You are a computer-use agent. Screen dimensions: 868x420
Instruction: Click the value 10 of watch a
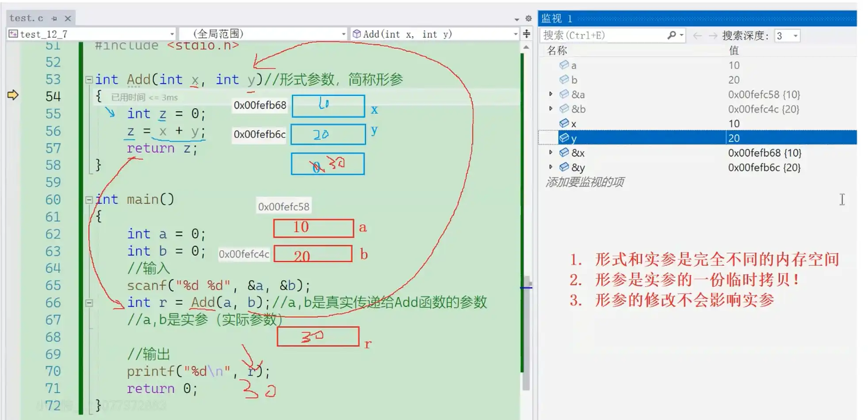tap(734, 65)
